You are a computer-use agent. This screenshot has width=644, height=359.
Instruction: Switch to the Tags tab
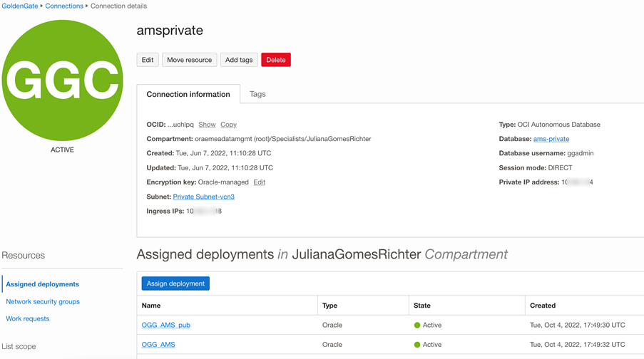point(257,94)
